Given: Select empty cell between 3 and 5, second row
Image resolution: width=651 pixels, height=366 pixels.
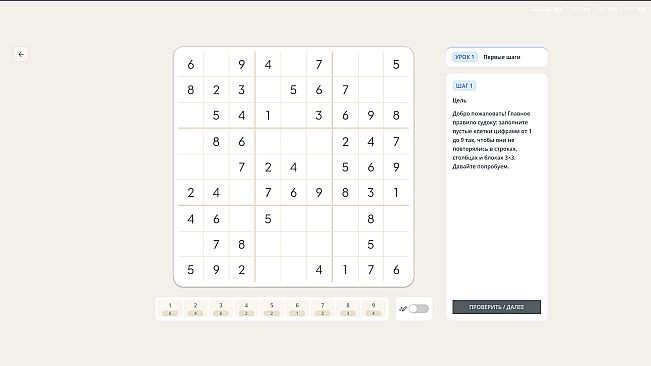Looking at the screenshot, I should pyautogui.click(x=268, y=90).
